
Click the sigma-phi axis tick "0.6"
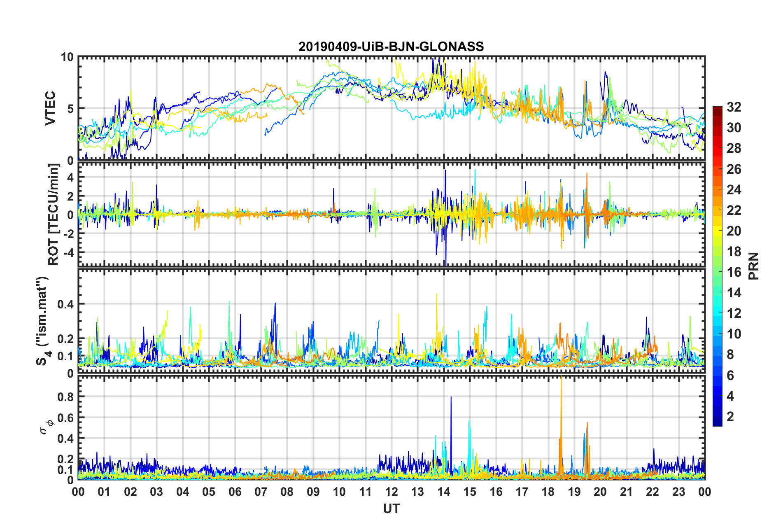(65, 418)
